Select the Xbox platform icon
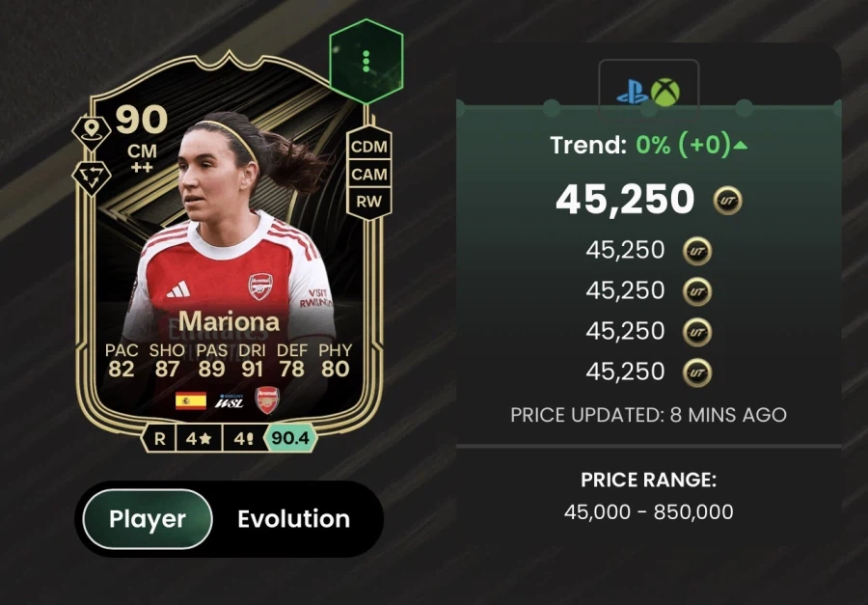The width and height of the screenshot is (868, 605). (665, 92)
